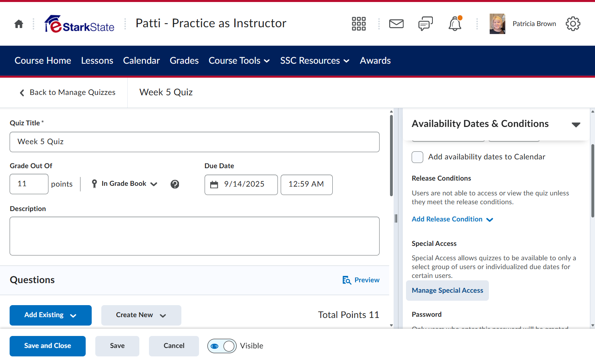Toggle the quiz Visible switch
The image size is (595, 364).
pyautogui.click(x=222, y=346)
